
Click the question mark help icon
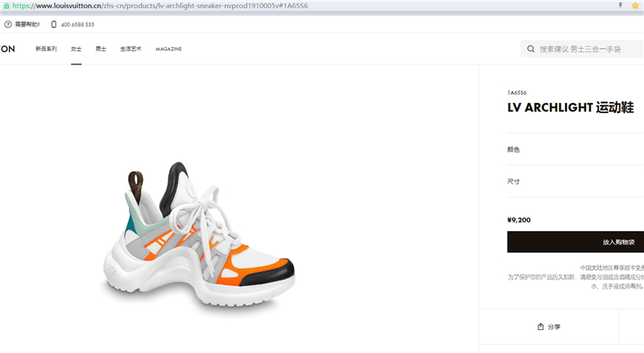point(7,25)
